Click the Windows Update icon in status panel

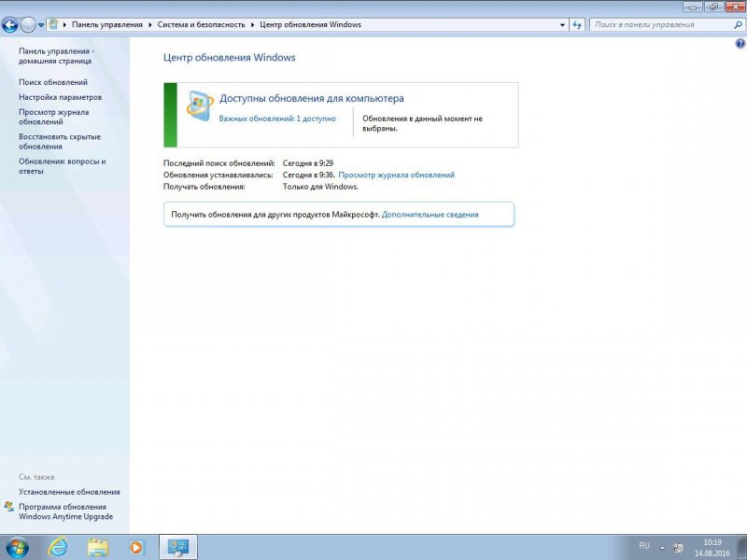point(200,105)
